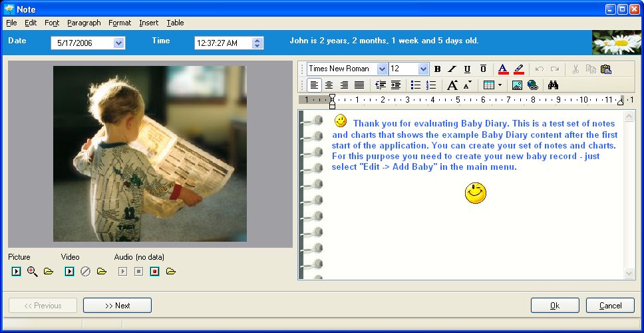The width and height of the screenshot is (644, 333).
Task: Zoom the picture with magnifier icon
Action: [32, 272]
